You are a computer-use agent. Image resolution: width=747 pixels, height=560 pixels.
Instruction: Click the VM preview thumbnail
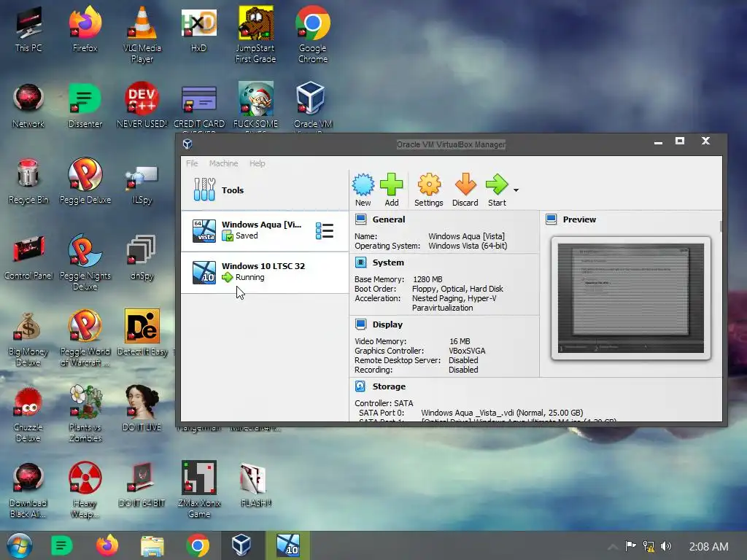coord(631,298)
